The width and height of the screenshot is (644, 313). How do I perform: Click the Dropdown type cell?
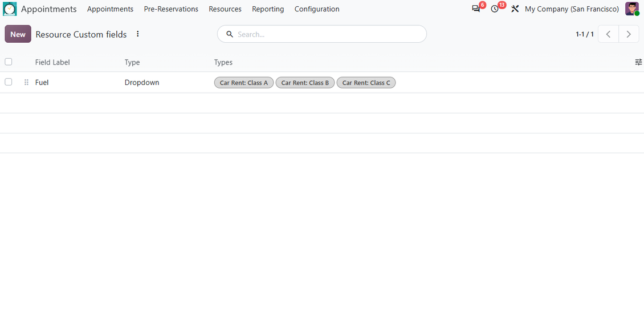tap(142, 83)
